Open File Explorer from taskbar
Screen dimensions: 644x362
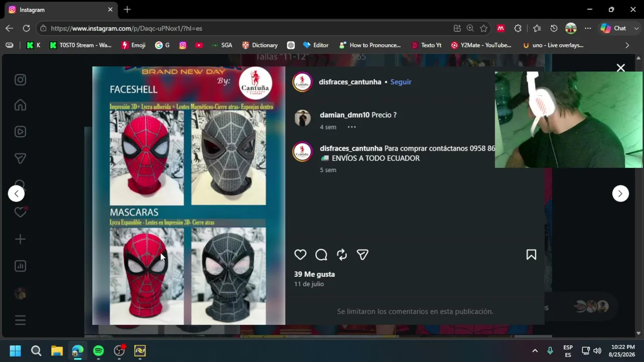tap(57, 350)
